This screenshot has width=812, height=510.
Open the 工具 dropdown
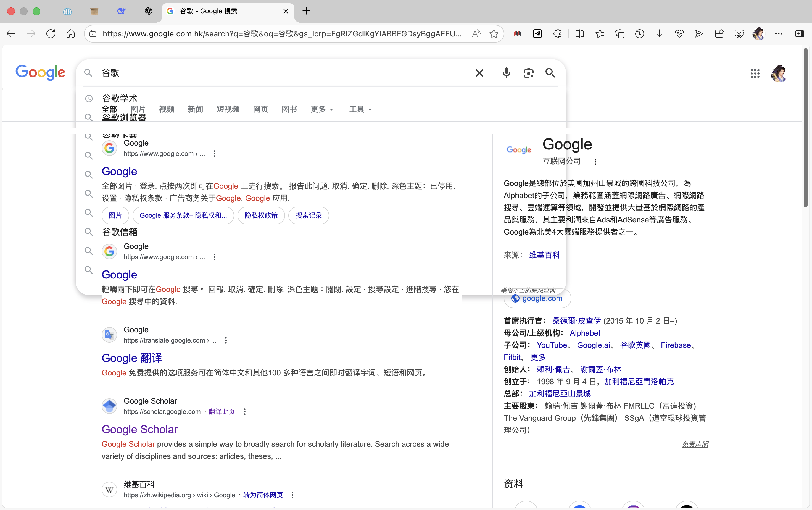pos(360,109)
